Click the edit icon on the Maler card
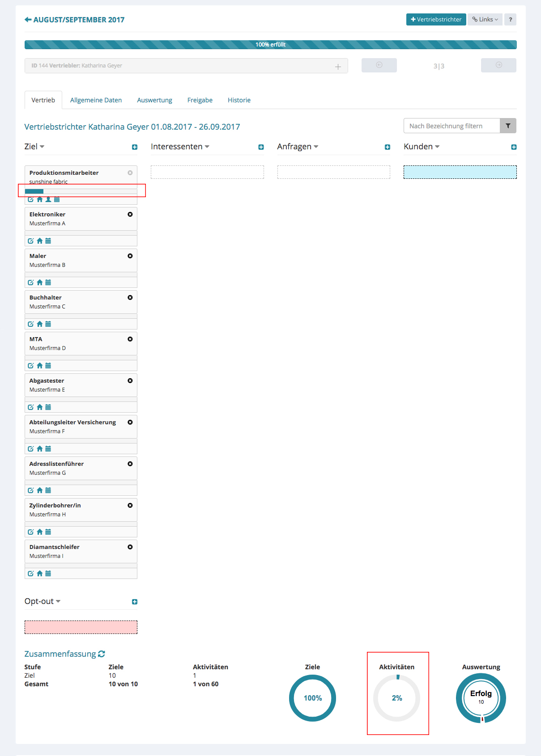 30,283
